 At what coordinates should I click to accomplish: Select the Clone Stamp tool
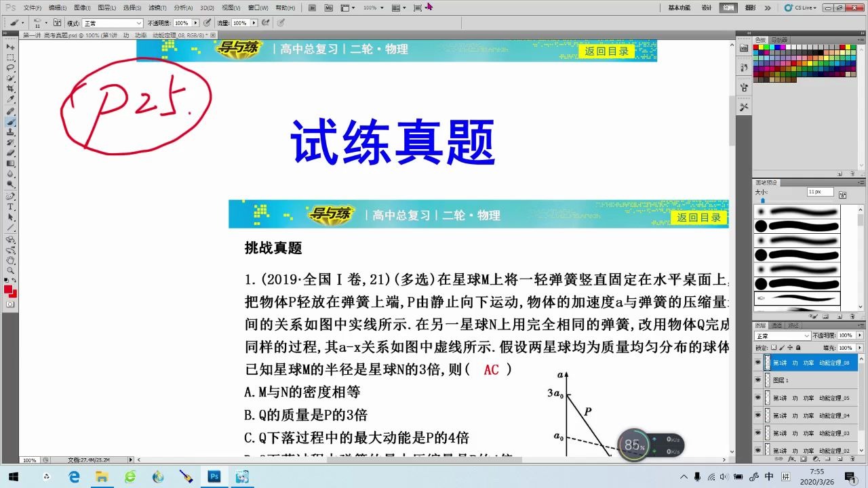[10, 133]
